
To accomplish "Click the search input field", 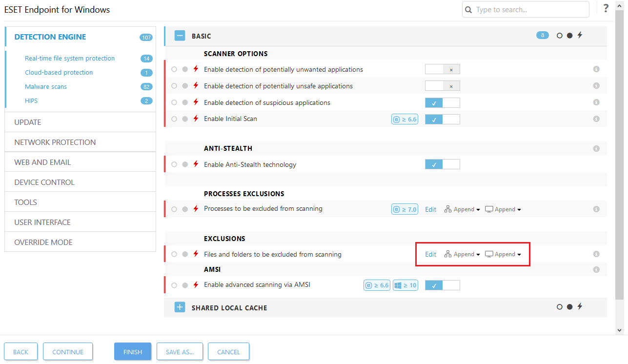I will [x=527, y=9].
